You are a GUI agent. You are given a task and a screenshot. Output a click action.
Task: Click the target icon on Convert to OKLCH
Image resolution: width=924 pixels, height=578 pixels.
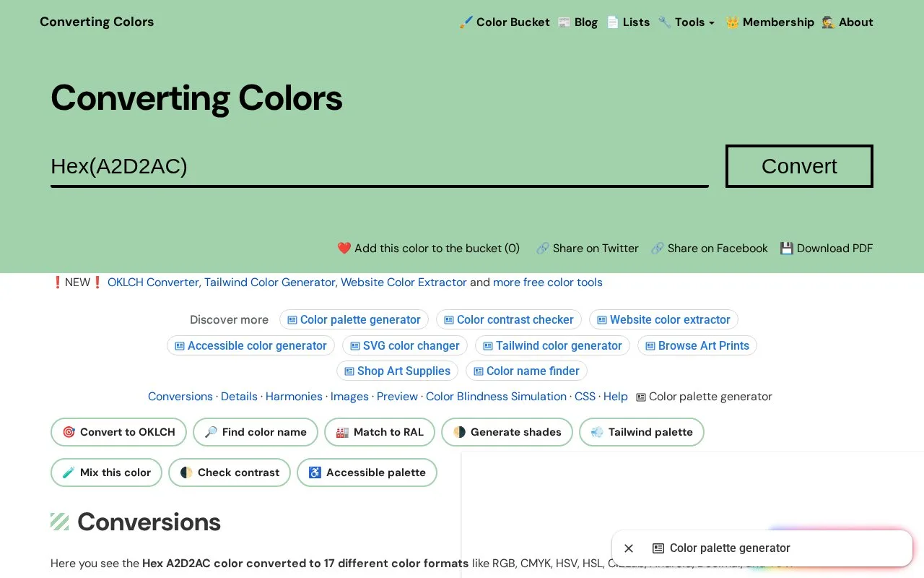(x=69, y=432)
